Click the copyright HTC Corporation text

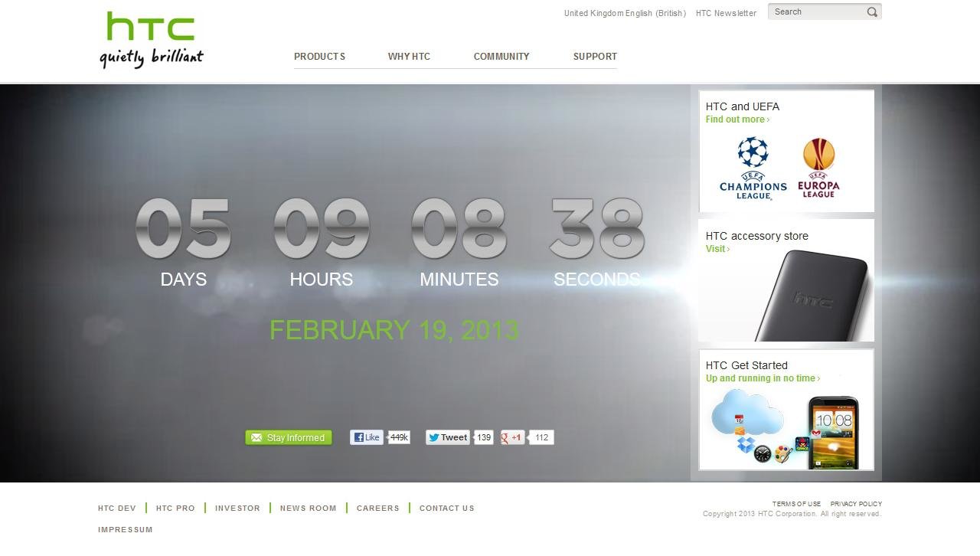coord(792,514)
